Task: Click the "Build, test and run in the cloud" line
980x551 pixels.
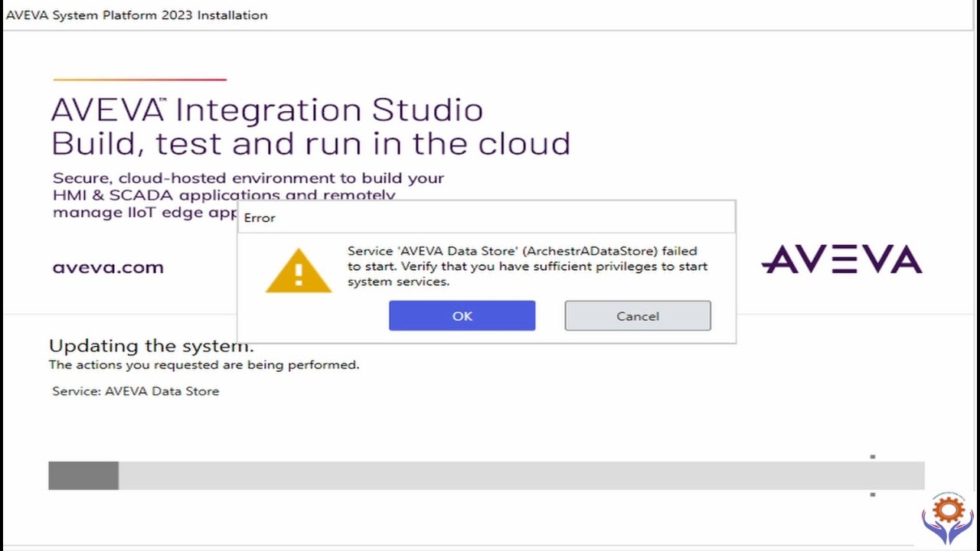Action: tap(311, 144)
